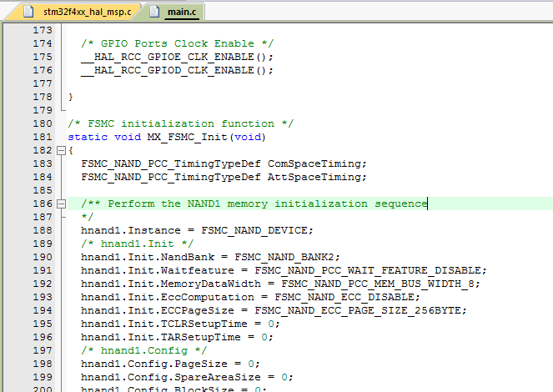This screenshot has width=553, height=392.
Task: Click the NAND1 memory initialization sequence comment
Action: 254,204
